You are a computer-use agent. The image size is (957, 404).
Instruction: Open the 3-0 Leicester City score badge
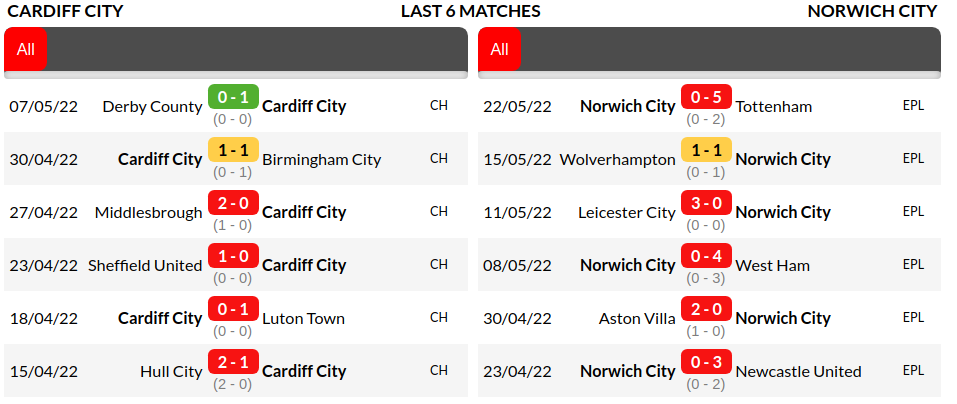click(x=706, y=204)
